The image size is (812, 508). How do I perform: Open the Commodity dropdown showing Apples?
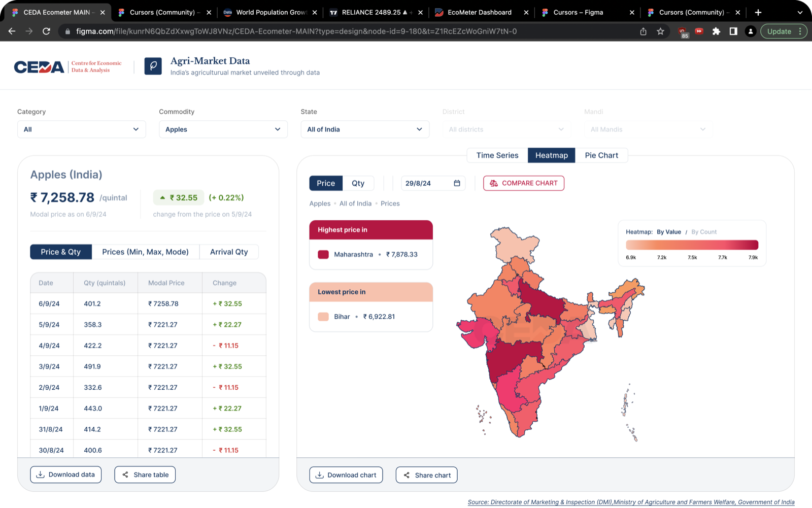click(223, 129)
